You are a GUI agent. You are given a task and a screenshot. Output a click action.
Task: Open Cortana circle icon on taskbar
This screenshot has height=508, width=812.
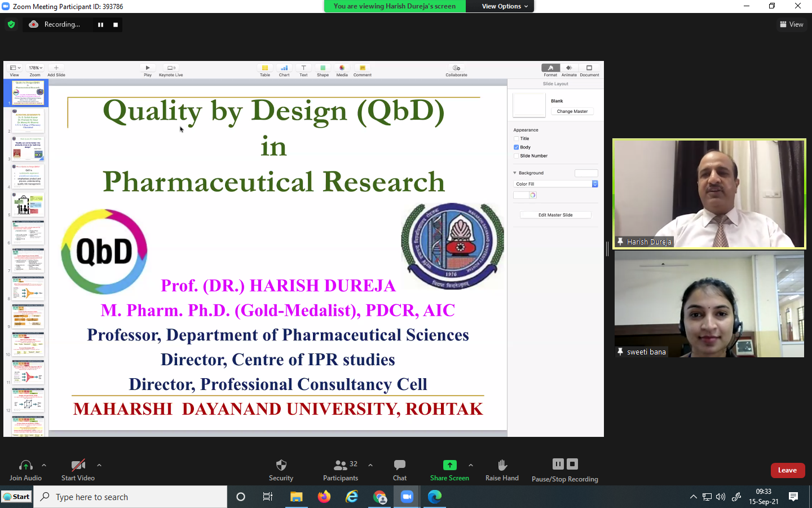[x=241, y=497]
